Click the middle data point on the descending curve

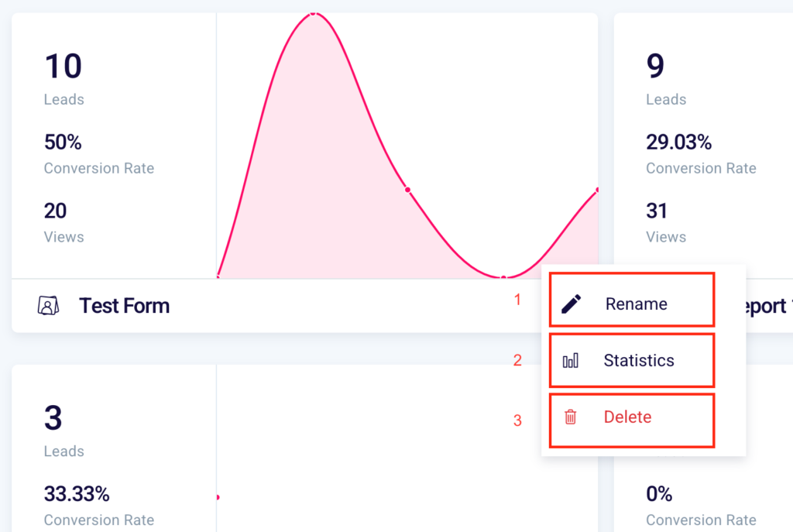408,190
